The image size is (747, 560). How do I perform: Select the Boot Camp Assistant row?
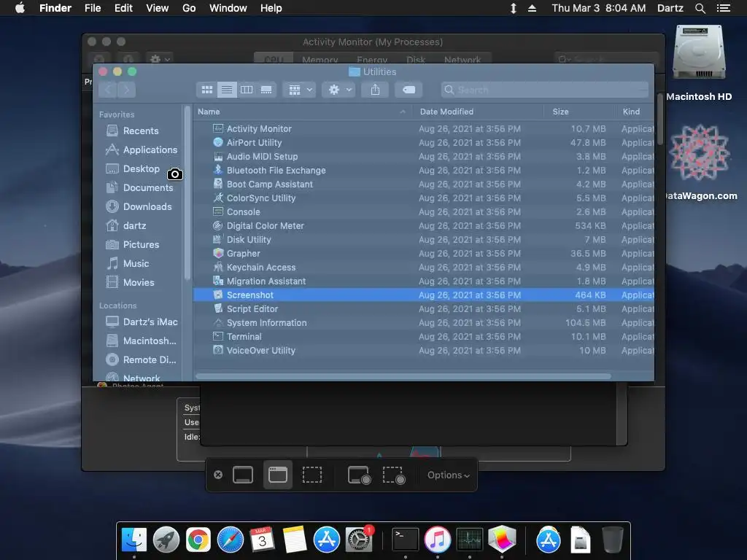click(424, 184)
